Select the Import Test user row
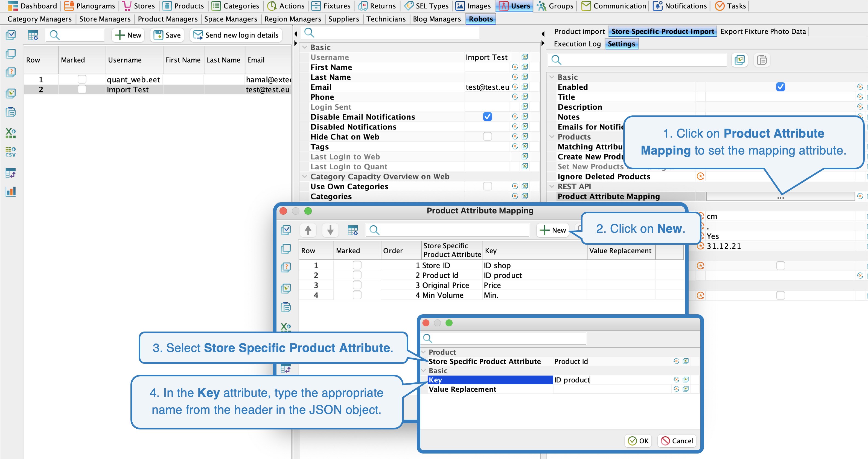868x459 pixels. point(127,90)
